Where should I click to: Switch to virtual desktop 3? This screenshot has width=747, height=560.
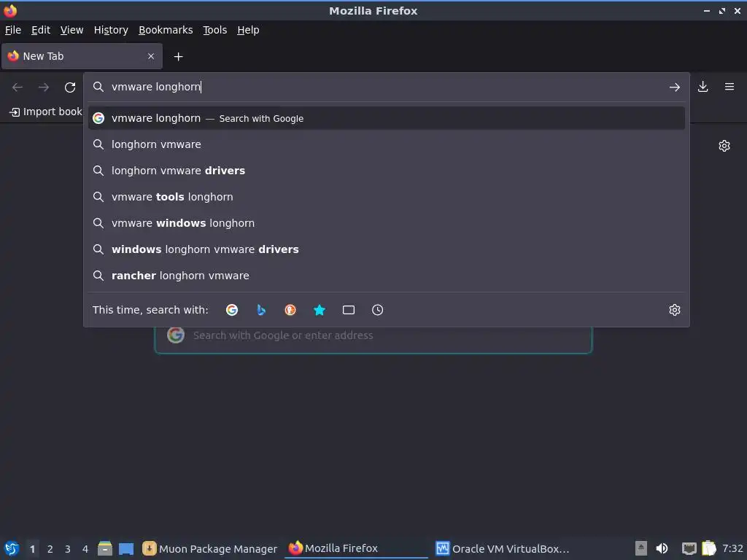[68, 549]
